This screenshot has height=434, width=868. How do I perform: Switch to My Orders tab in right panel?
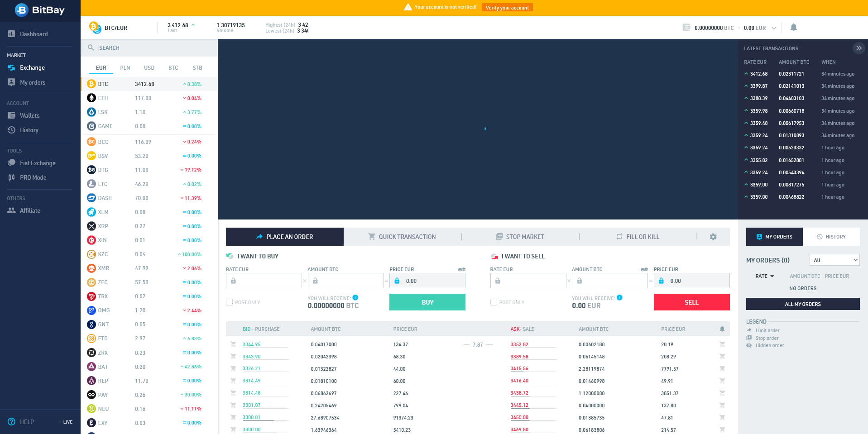774,237
